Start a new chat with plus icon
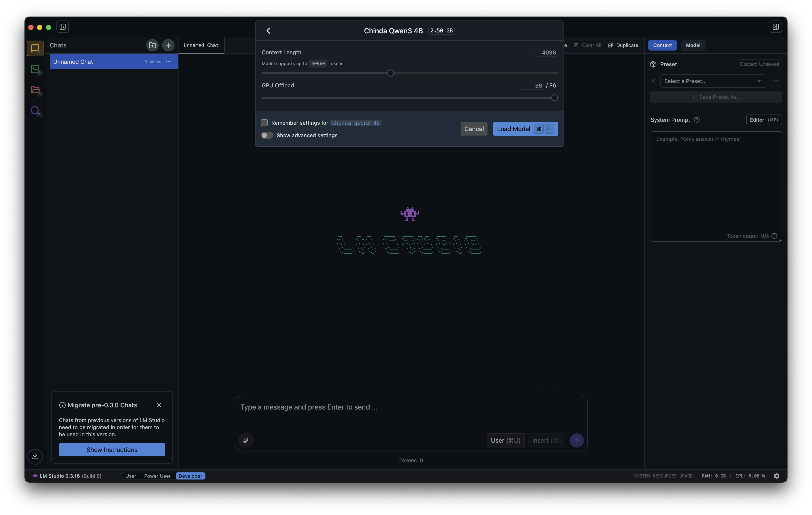812x515 pixels. click(168, 45)
